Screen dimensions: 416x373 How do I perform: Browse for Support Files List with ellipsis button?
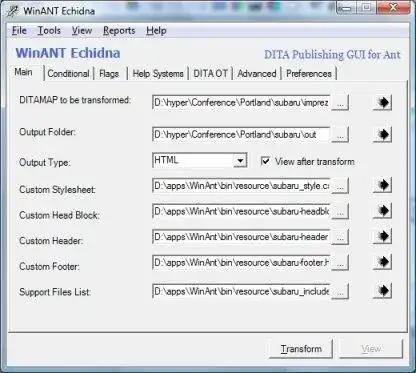click(x=340, y=291)
